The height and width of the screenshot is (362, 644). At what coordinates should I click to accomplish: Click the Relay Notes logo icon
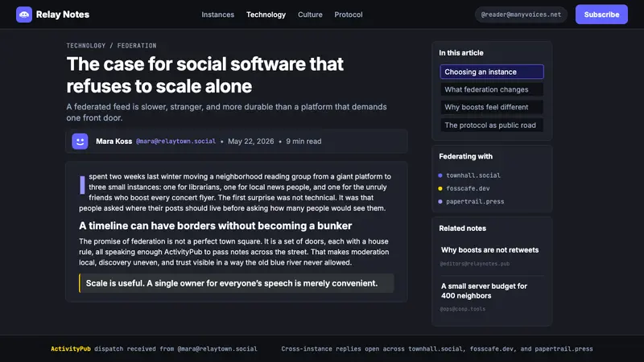[x=24, y=14]
